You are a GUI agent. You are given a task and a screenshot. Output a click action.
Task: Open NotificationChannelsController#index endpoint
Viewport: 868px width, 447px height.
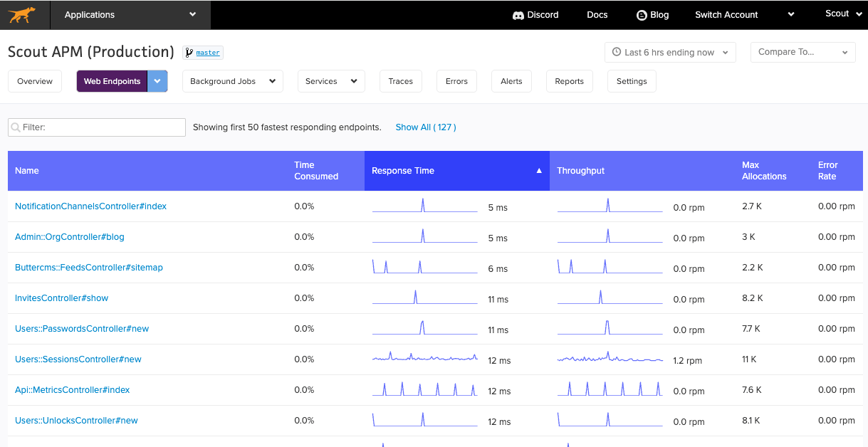pos(90,206)
